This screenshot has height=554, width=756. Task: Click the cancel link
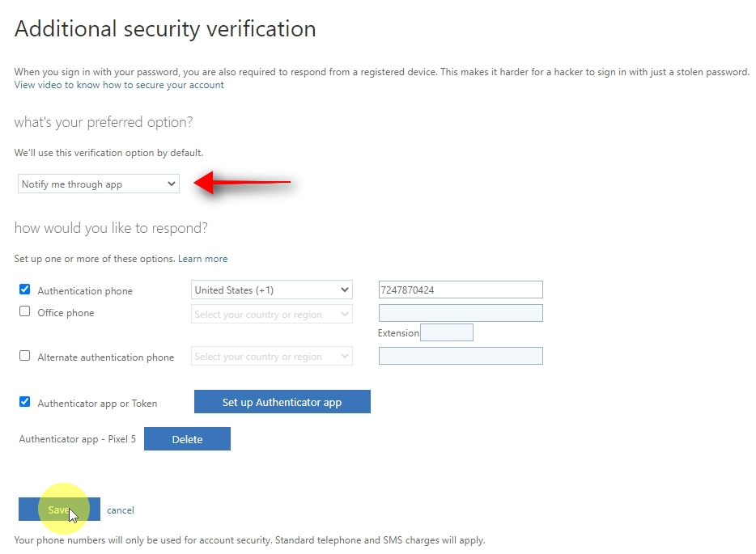[121, 510]
